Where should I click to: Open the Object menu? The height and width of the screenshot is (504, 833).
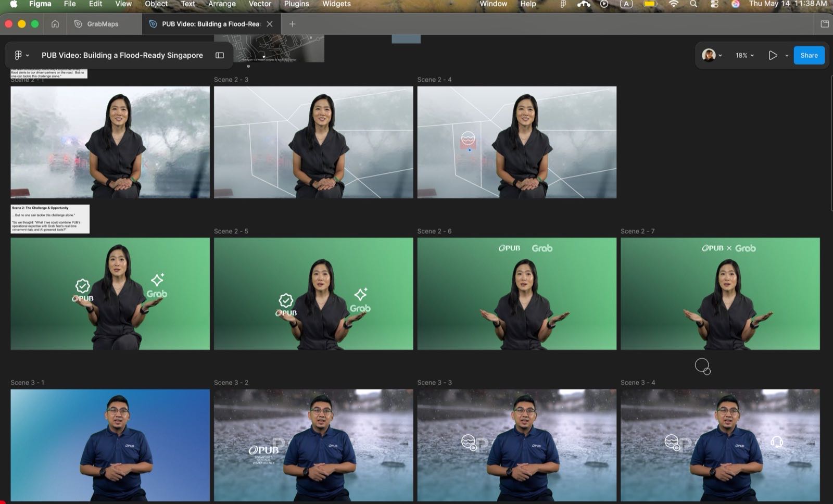156,4
